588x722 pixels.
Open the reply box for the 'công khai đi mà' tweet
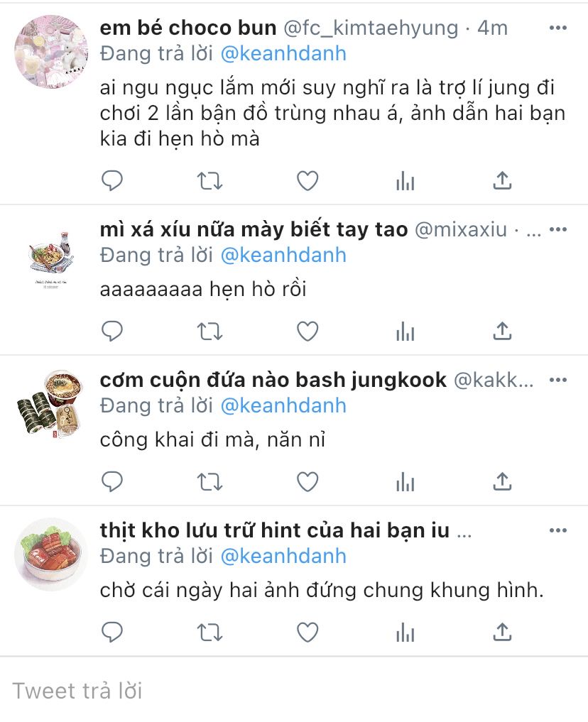pos(112,481)
